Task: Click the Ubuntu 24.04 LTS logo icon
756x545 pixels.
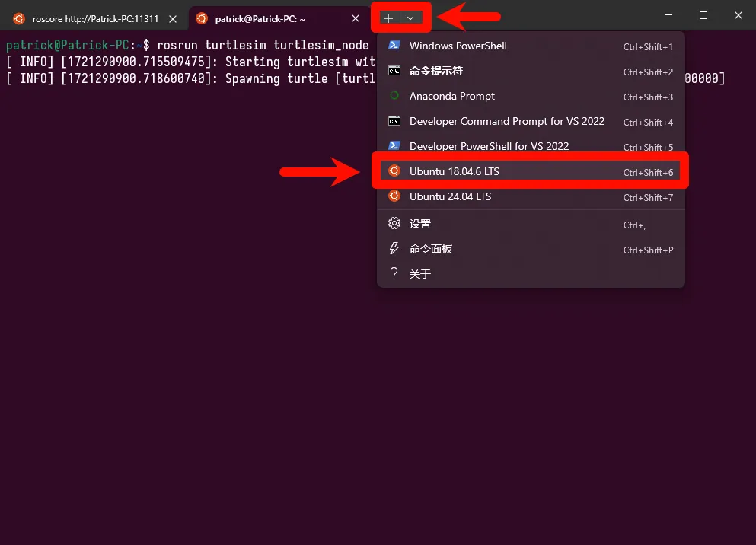Action: (x=394, y=196)
